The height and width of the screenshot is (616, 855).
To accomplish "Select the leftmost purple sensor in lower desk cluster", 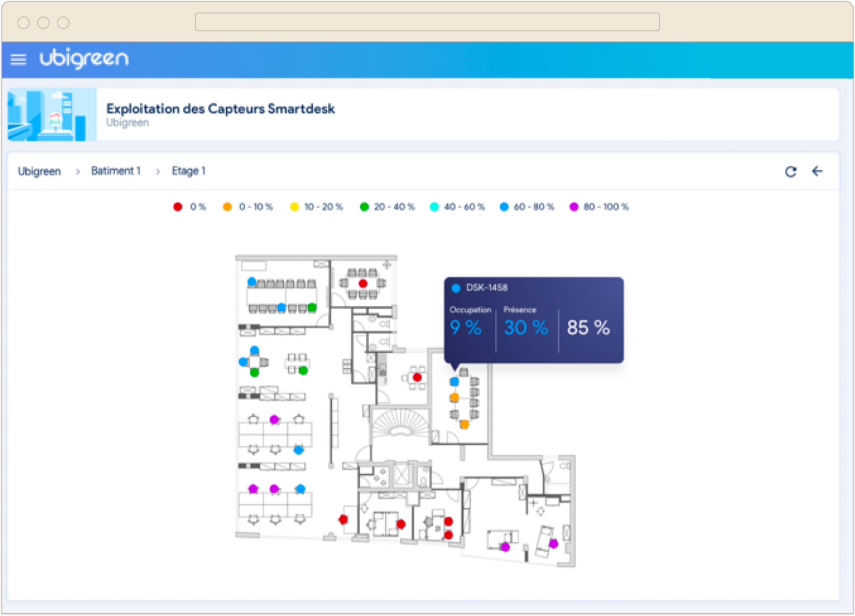I will pyautogui.click(x=253, y=489).
